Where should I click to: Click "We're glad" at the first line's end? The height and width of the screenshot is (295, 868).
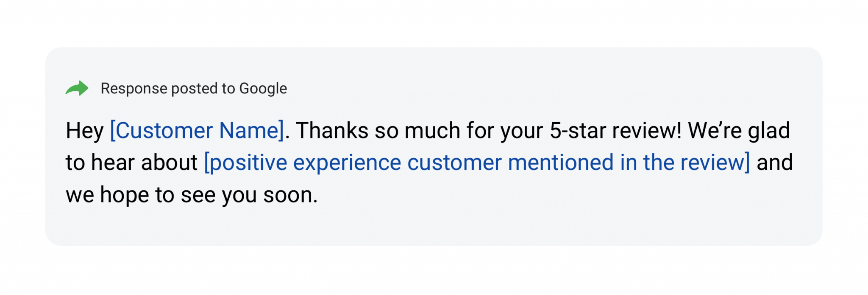(739, 130)
